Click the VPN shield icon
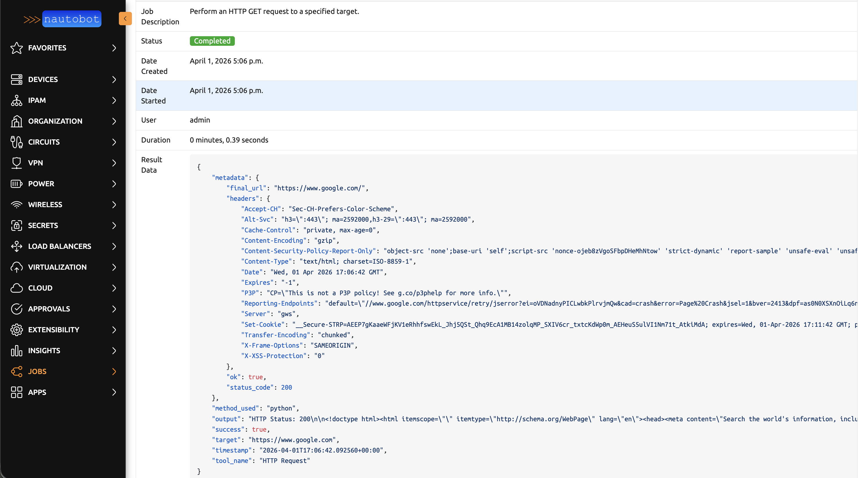Screen dimensions: 868x478 (17, 163)
